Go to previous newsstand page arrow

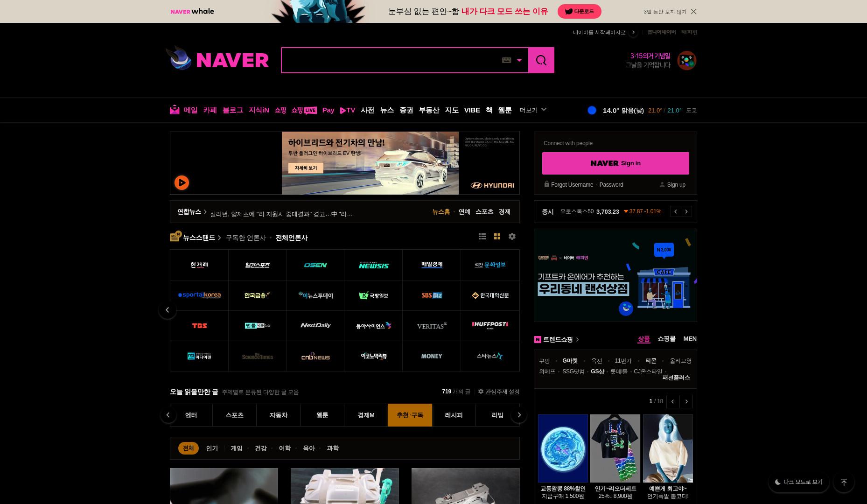(x=168, y=310)
